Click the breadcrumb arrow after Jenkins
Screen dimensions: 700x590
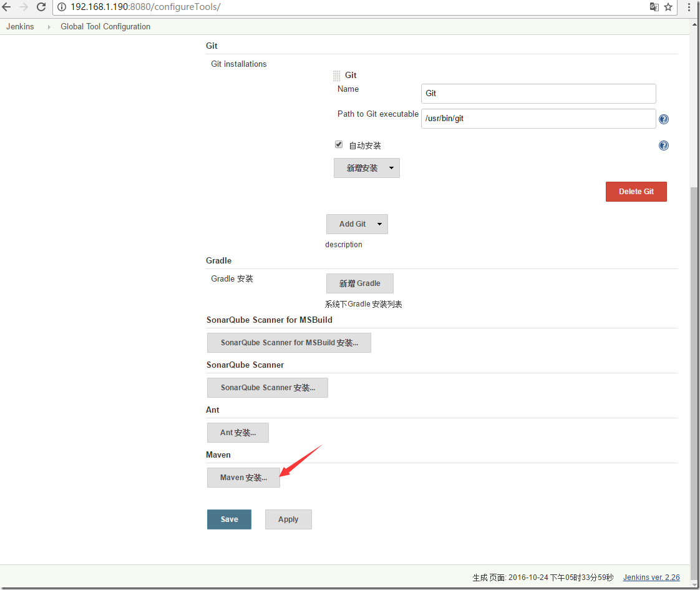49,27
